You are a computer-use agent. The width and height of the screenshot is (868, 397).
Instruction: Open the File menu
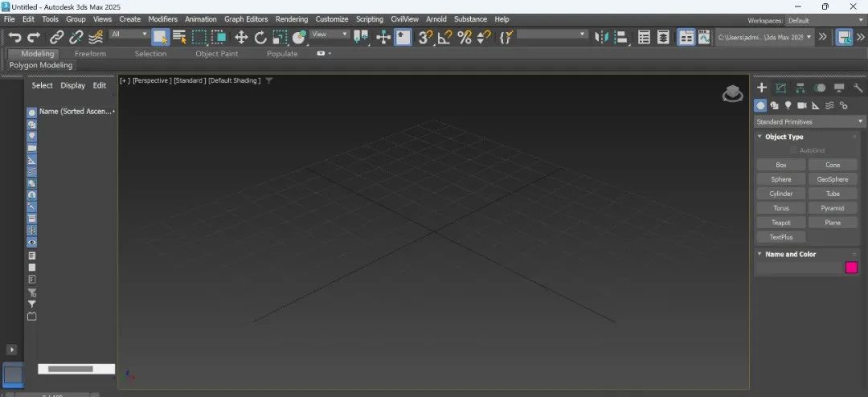point(10,18)
